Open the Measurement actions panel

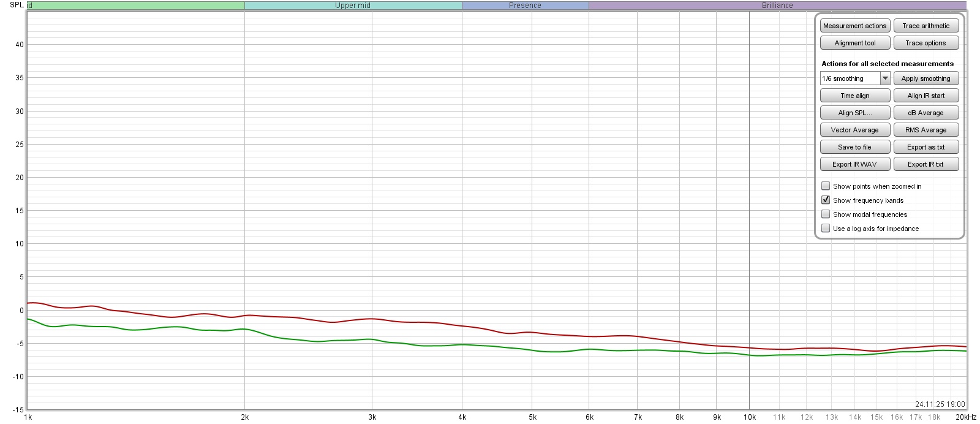click(x=855, y=26)
